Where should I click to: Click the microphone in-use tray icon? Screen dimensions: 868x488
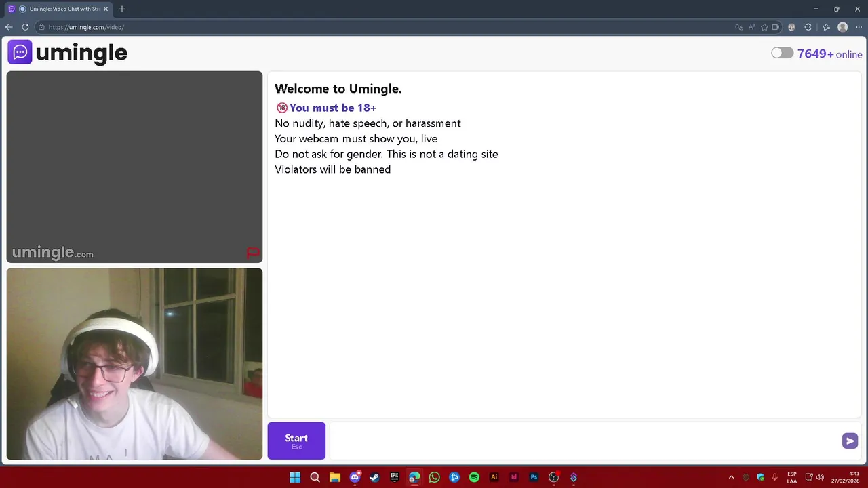(x=775, y=477)
